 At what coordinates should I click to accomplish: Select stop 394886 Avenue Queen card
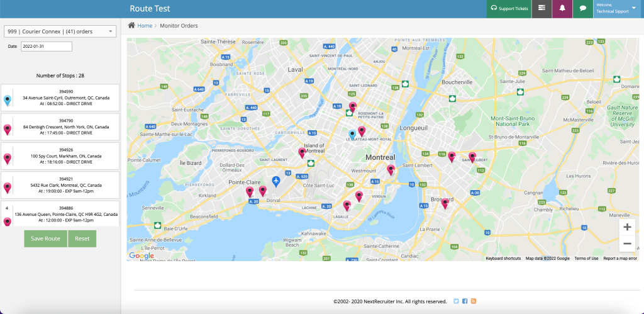[60, 214]
